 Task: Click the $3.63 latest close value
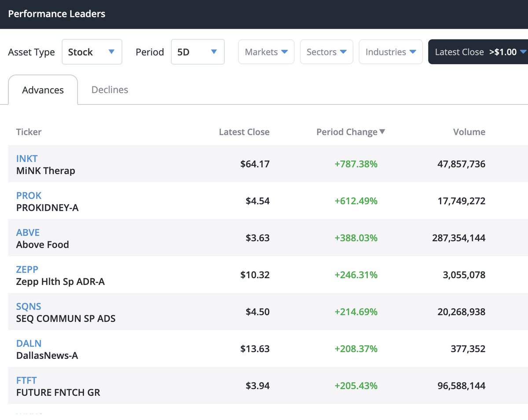(x=257, y=238)
